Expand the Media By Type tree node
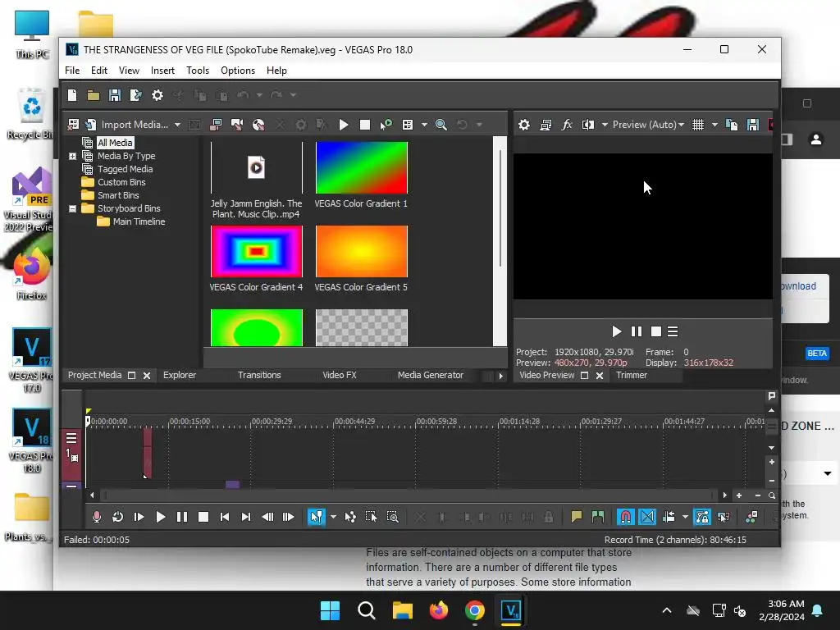Image resolution: width=840 pixels, height=630 pixels. (72, 157)
